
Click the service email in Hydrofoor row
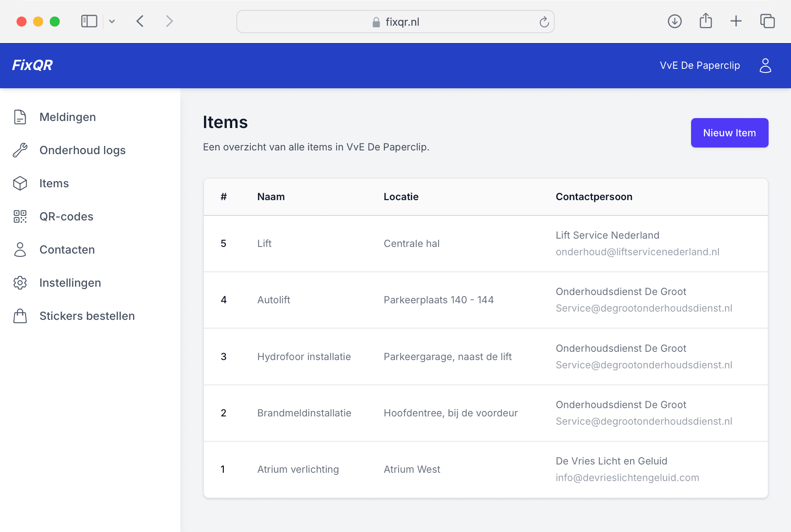coord(644,365)
